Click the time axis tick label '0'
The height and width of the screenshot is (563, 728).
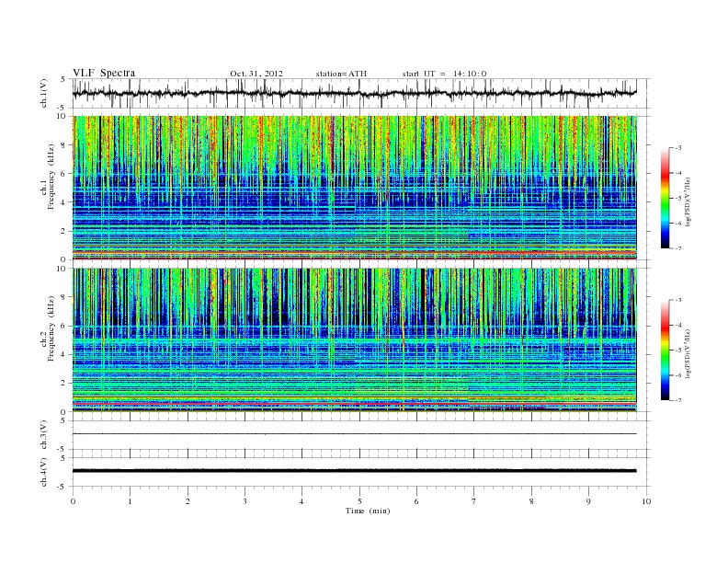tap(73, 501)
